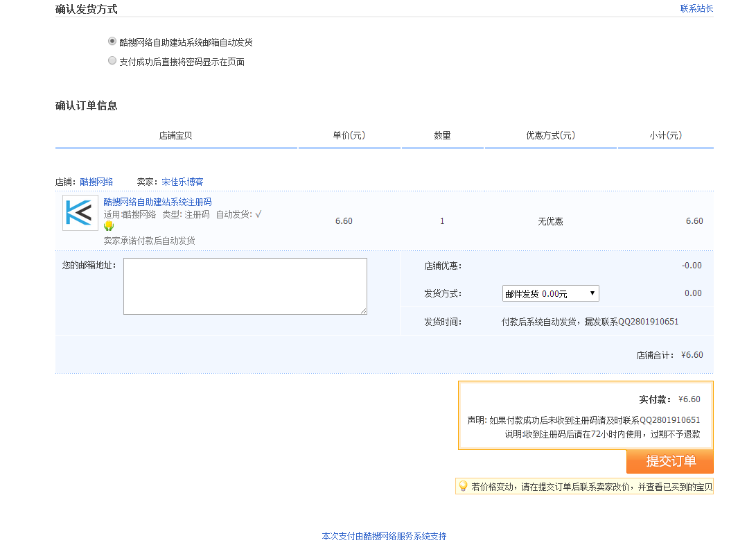Click the seller guarantee badge icon
Viewport: 756px width, 545px height.
[x=109, y=226]
